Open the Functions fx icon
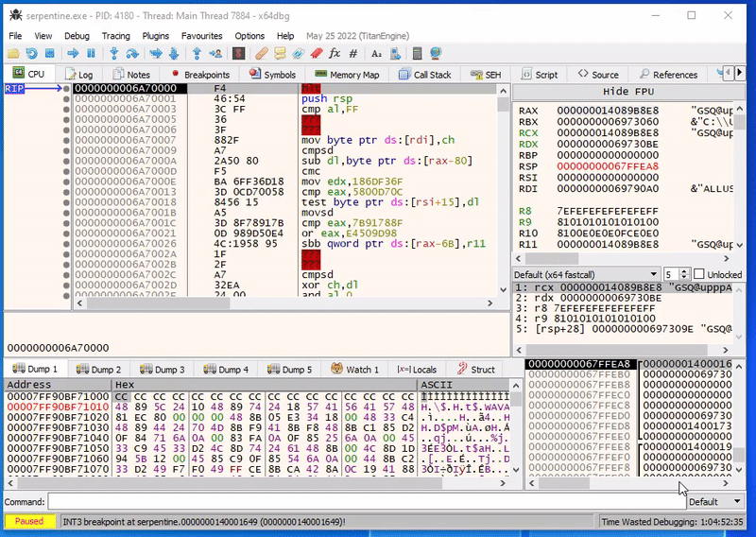 coord(335,54)
